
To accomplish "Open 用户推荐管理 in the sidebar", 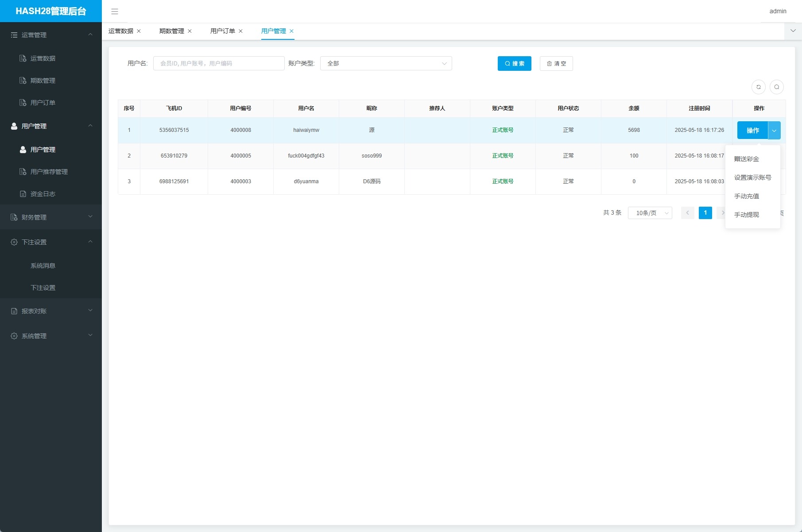I will [49, 172].
